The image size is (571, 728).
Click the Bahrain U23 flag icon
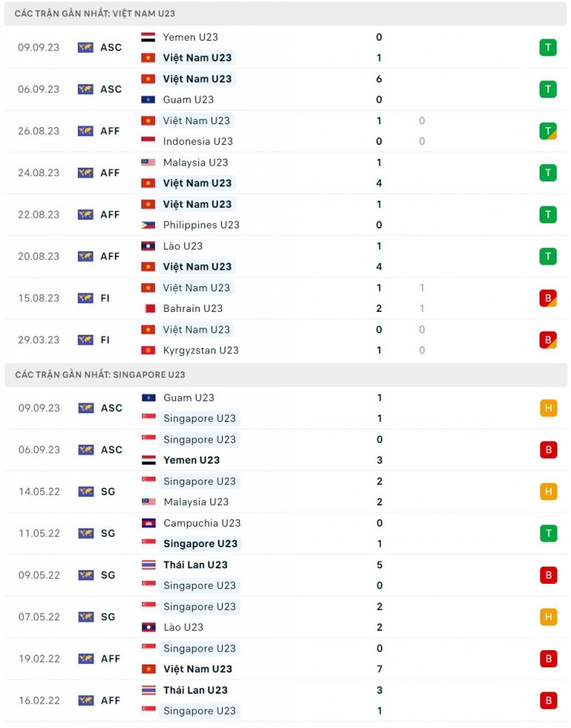click(148, 308)
